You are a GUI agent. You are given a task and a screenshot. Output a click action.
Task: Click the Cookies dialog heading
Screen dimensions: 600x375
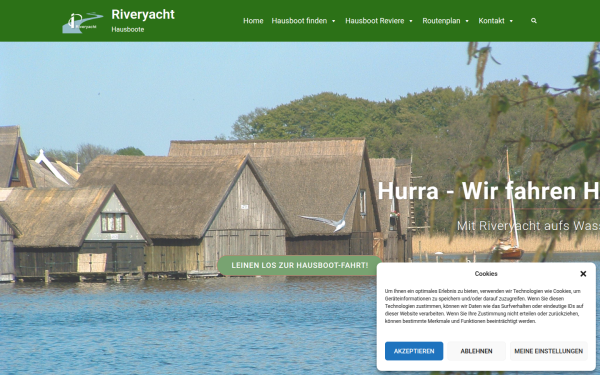pos(486,274)
